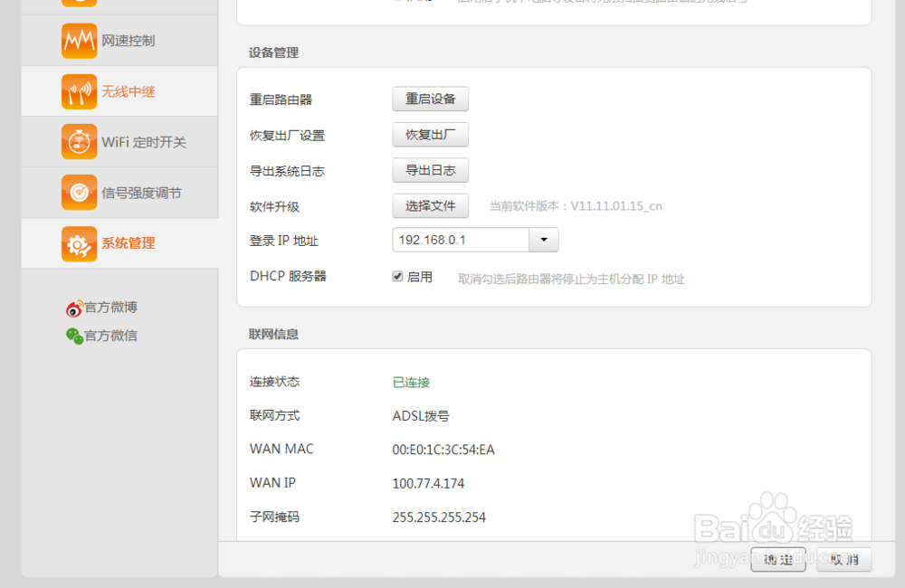The image size is (905, 588).
Task: Select the 无线中继 wireless repeater icon
Action: 80,90
